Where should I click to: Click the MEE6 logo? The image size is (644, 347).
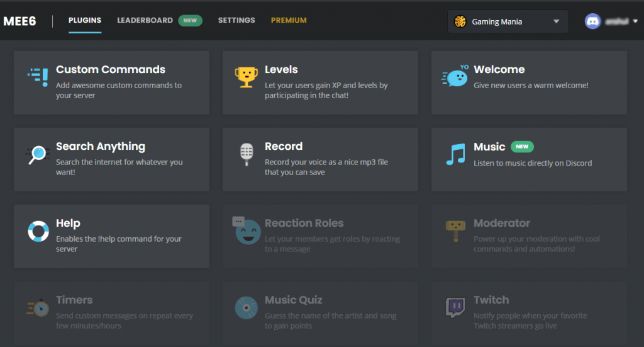19,21
